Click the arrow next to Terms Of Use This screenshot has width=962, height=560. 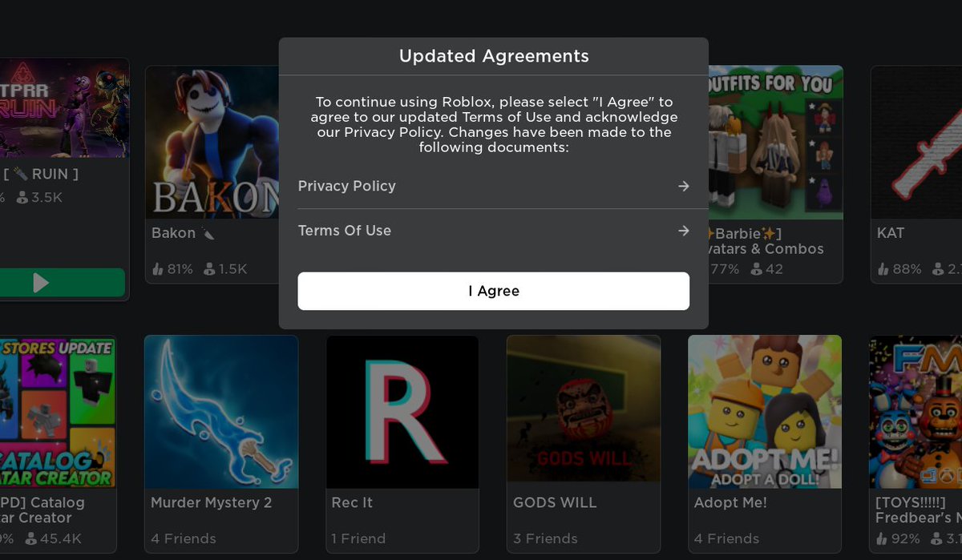point(683,231)
